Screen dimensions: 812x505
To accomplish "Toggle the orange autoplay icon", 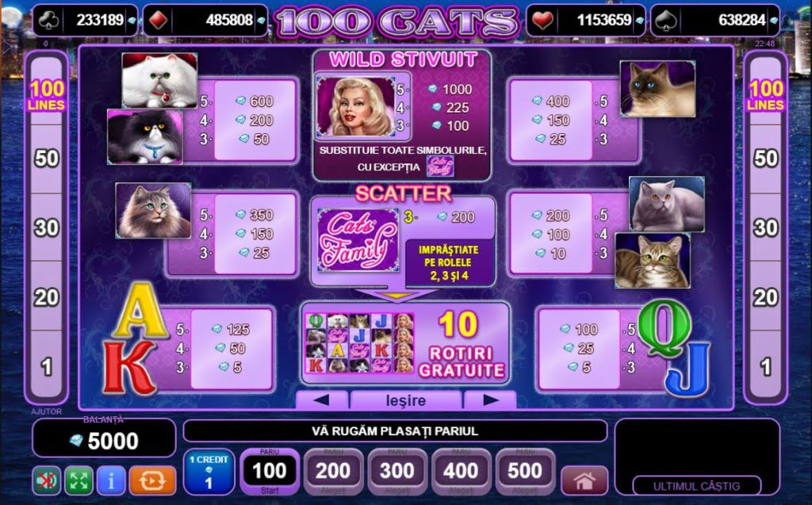I will click(x=152, y=480).
